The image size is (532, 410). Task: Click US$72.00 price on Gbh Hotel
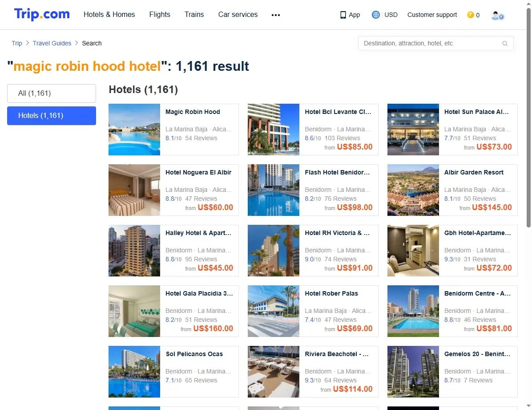coord(494,268)
